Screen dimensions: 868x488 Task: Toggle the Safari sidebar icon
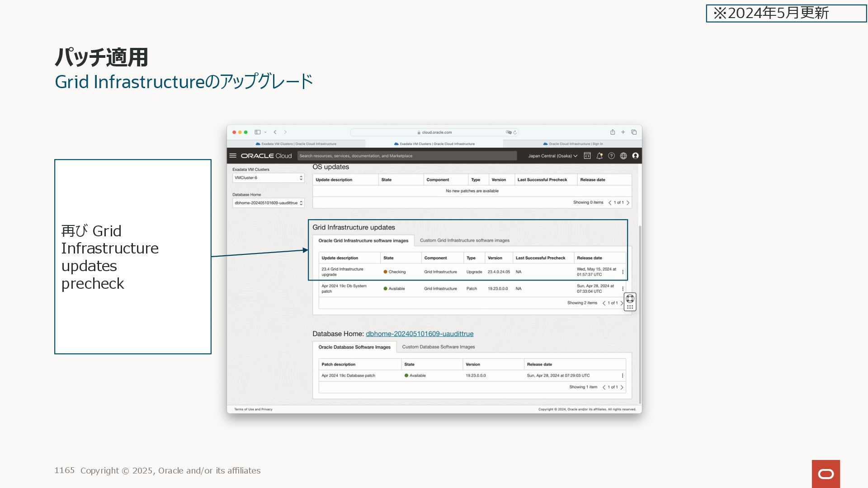tap(257, 132)
